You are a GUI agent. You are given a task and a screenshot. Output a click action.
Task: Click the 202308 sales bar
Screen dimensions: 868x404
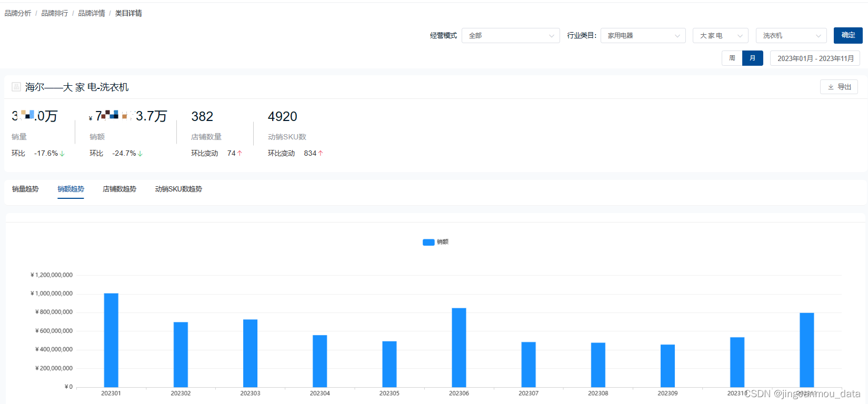coord(598,365)
